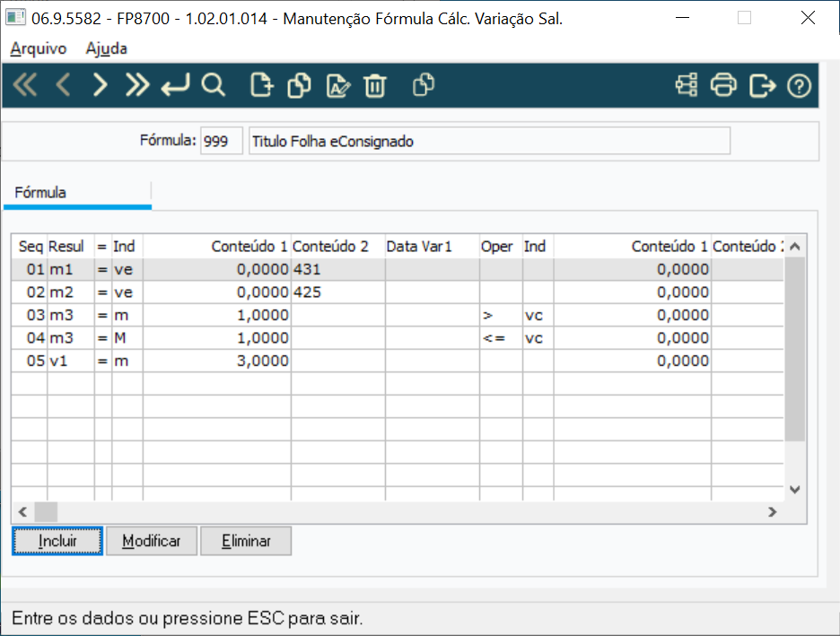Select row 01 with result m1
Screen dimensions: 840x636
point(398,269)
